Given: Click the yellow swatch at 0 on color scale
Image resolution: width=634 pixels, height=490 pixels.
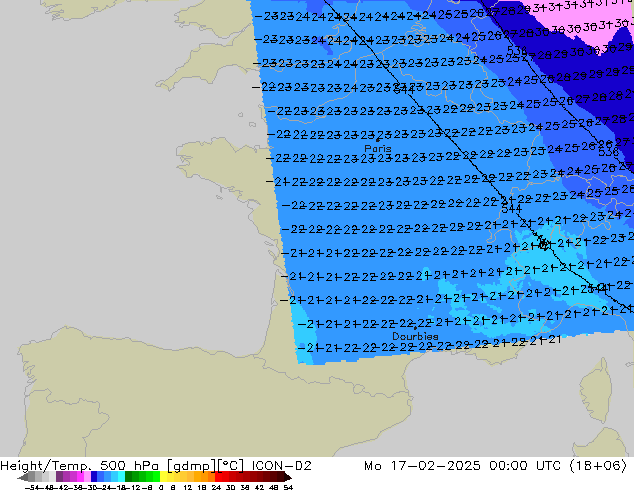Looking at the screenshot, I should [x=163, y=476].
